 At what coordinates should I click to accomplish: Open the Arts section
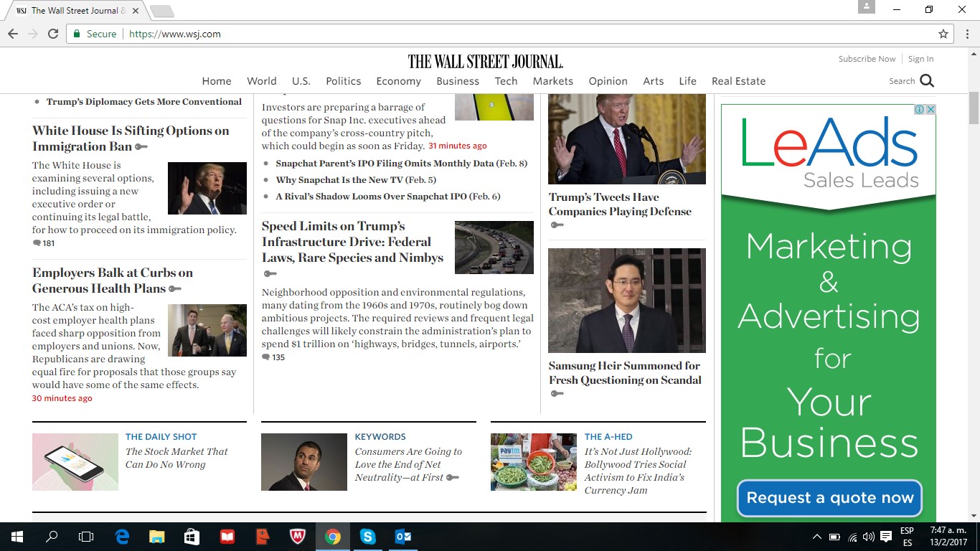tap(654, 81)
